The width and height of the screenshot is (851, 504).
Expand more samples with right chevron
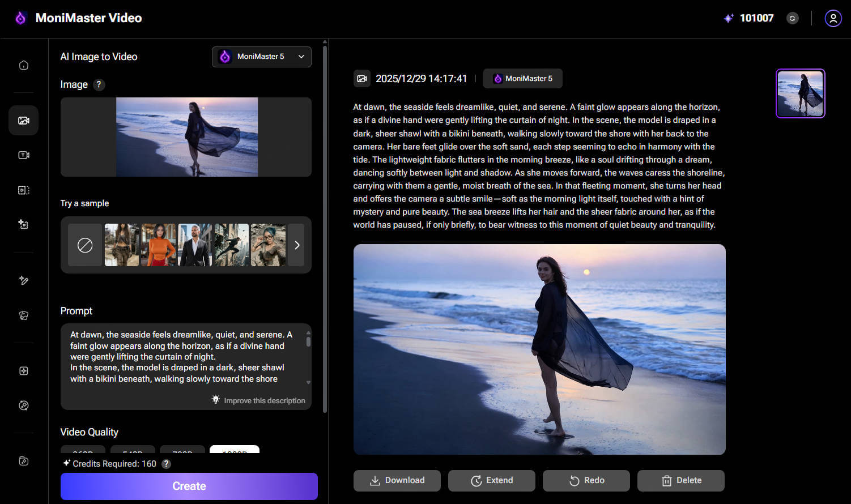point(296,245)
